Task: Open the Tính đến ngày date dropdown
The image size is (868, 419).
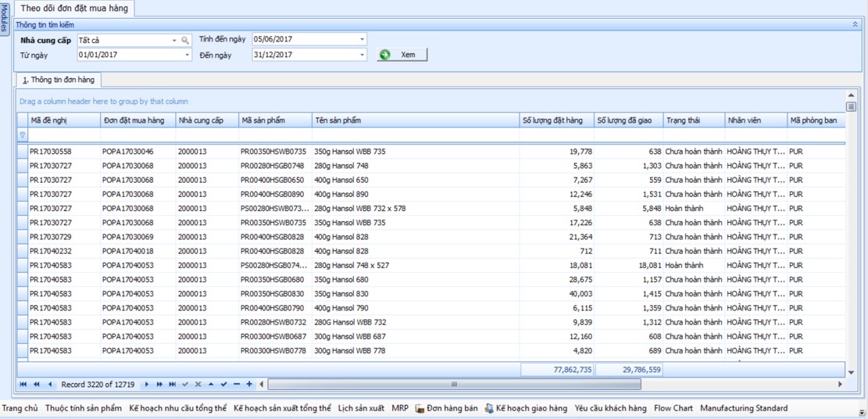Action: (x=362, y=39)
